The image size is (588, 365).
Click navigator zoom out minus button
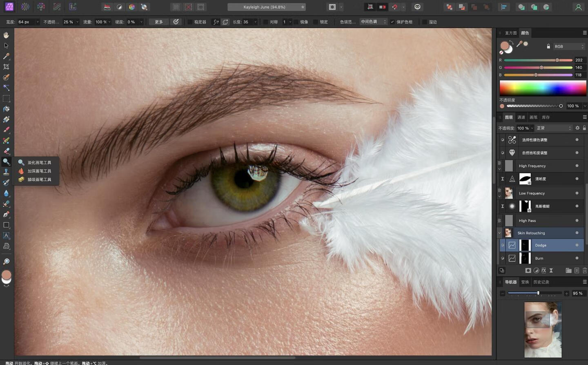coord(503,294)
